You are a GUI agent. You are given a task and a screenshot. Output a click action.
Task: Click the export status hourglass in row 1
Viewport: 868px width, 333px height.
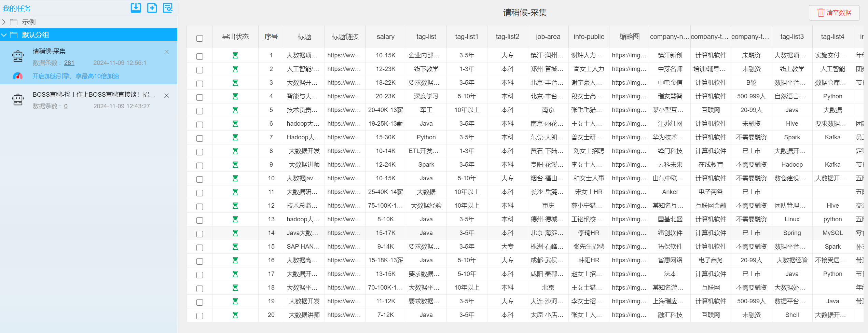click(x=235, y=55)
